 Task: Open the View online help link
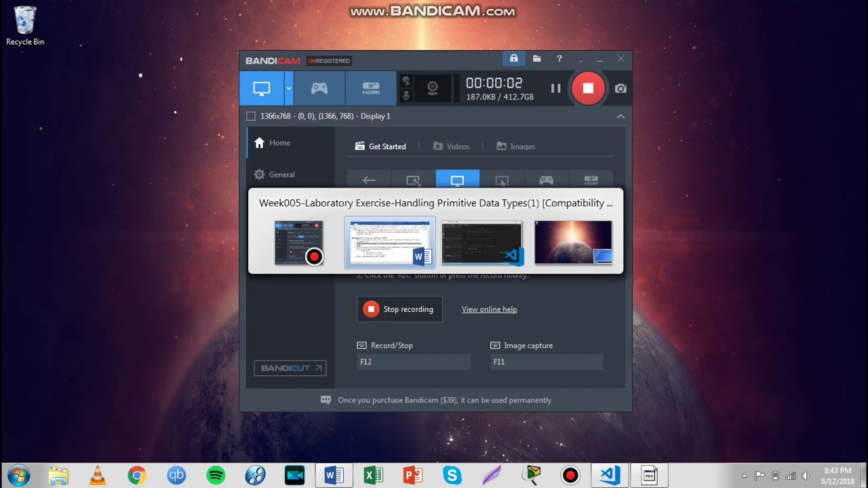click(489, 309)
